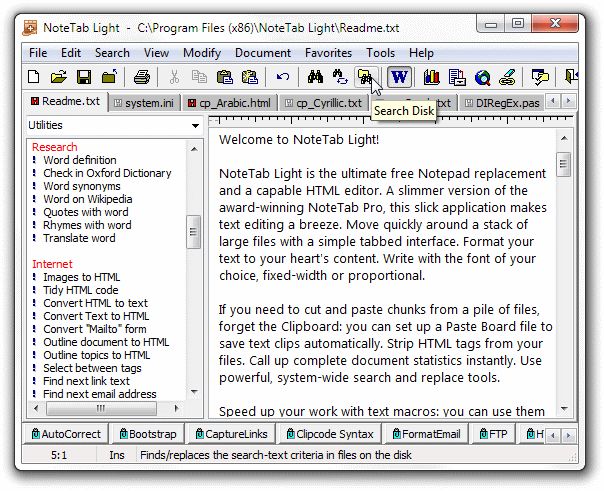
Task: Cut selection with the scissors icon
Action: pyautogui.click(x=174, y=77)
